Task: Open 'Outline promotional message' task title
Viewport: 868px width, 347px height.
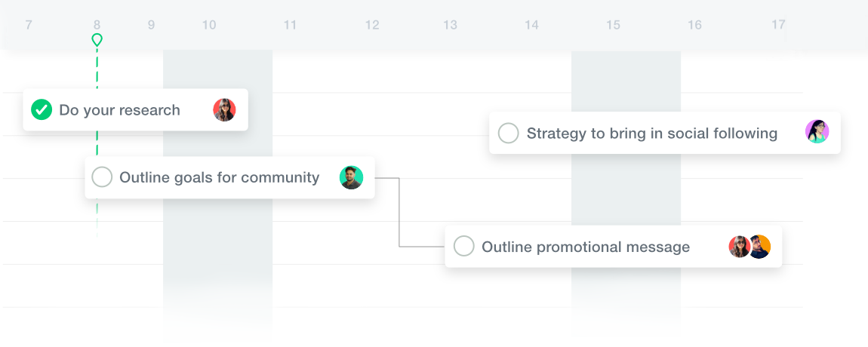Action: 586,247
